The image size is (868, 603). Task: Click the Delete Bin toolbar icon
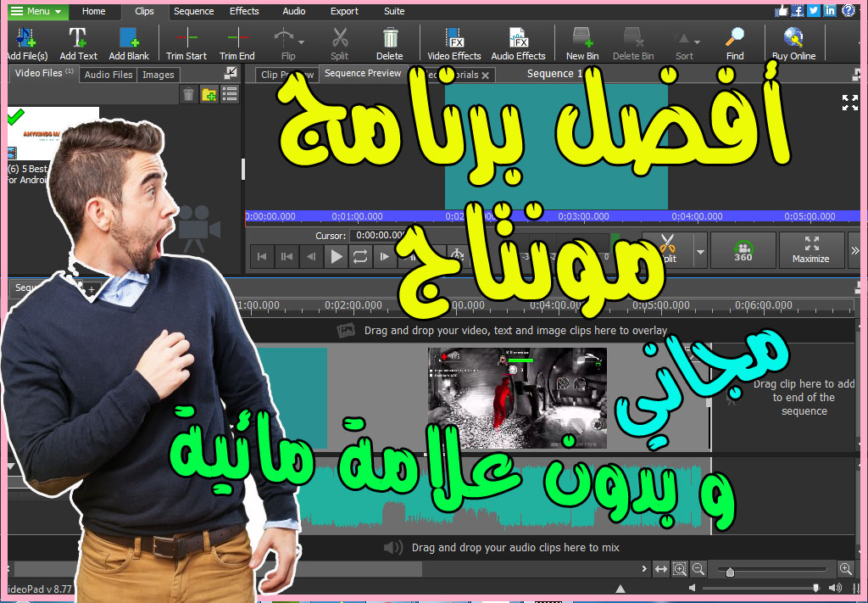(633, 43)
